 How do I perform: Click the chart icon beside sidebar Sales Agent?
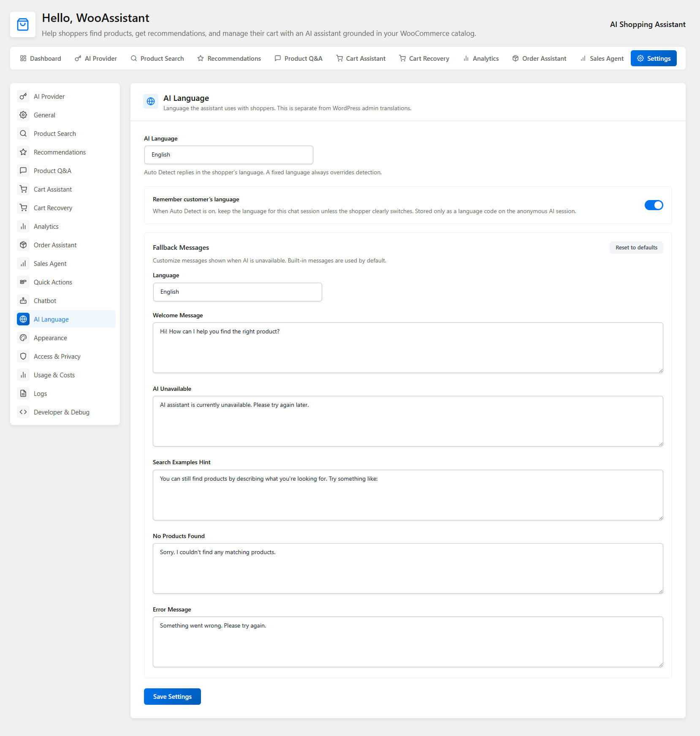point(23,263)
